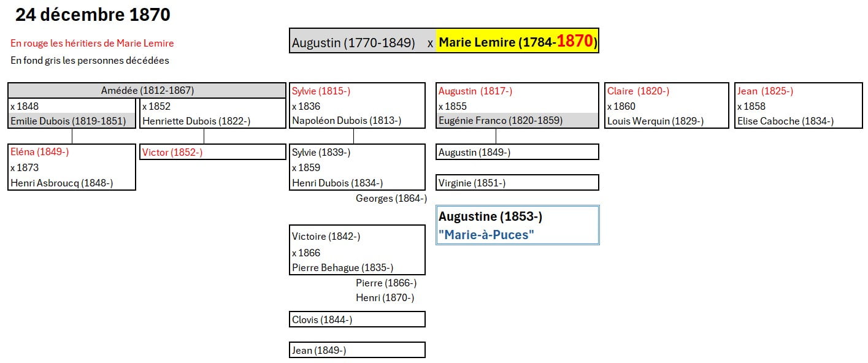This screenshot has width=868, height=363.
Task: Click the "En fond gris" legend line
Action: click(x=90, y=61)
